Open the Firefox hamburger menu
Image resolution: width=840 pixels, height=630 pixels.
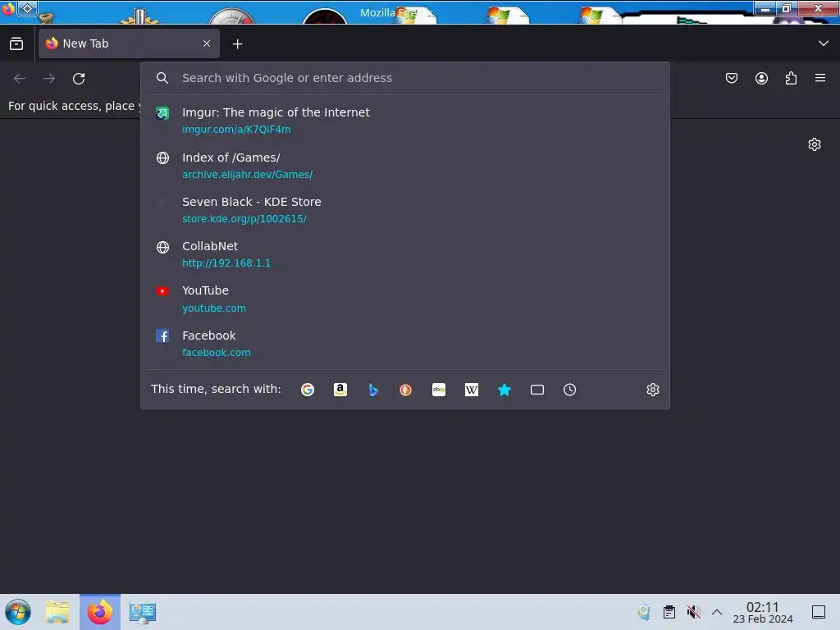point(820,78)
